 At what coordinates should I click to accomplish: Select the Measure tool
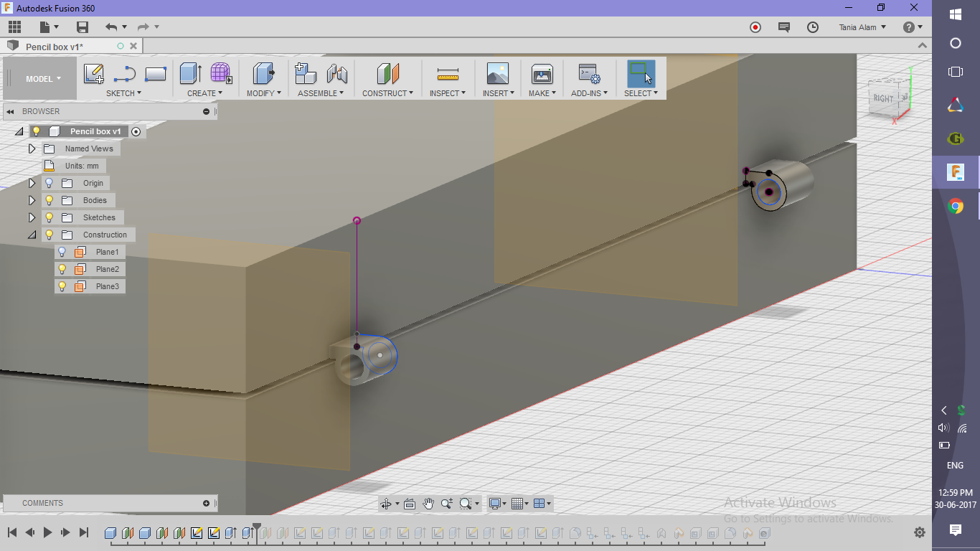[x=448, y=73]
